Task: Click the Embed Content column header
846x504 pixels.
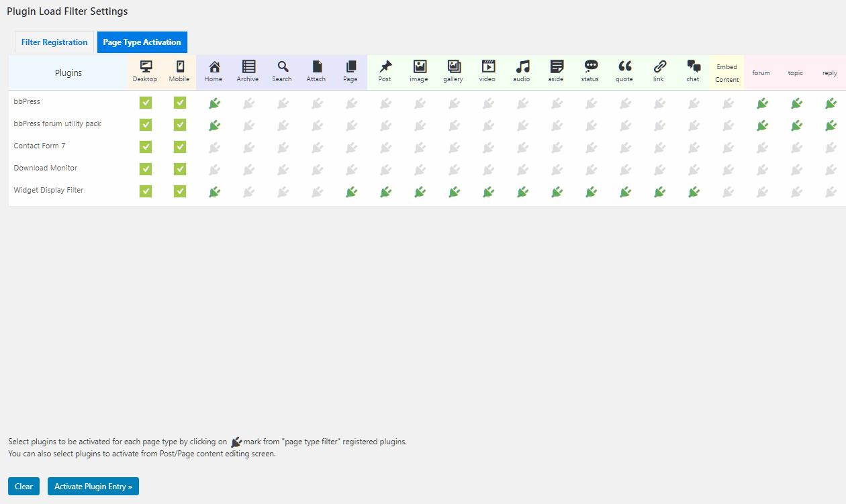Action: click(726, 72)
